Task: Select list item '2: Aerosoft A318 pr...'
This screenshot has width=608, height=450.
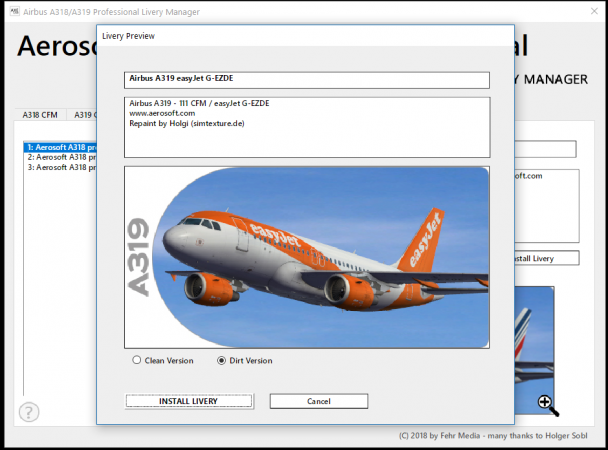Action: (x=60, y=157)
